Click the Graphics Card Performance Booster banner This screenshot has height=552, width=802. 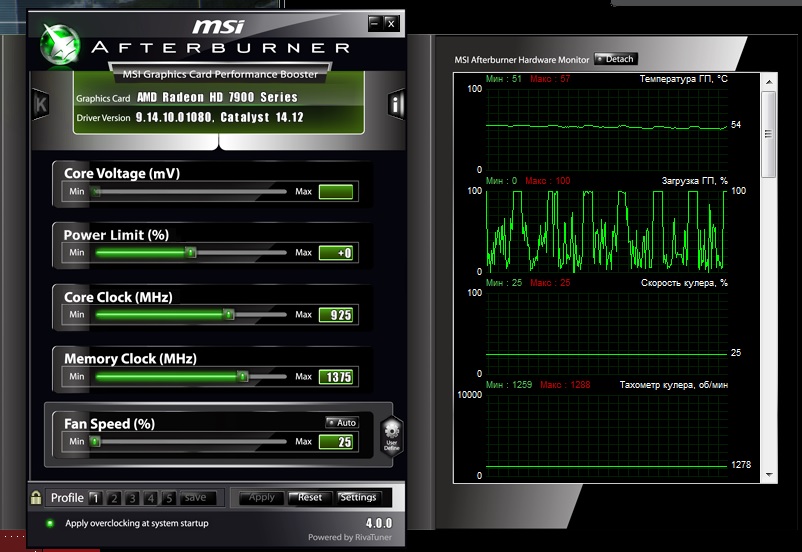click(x=220, y=74)
